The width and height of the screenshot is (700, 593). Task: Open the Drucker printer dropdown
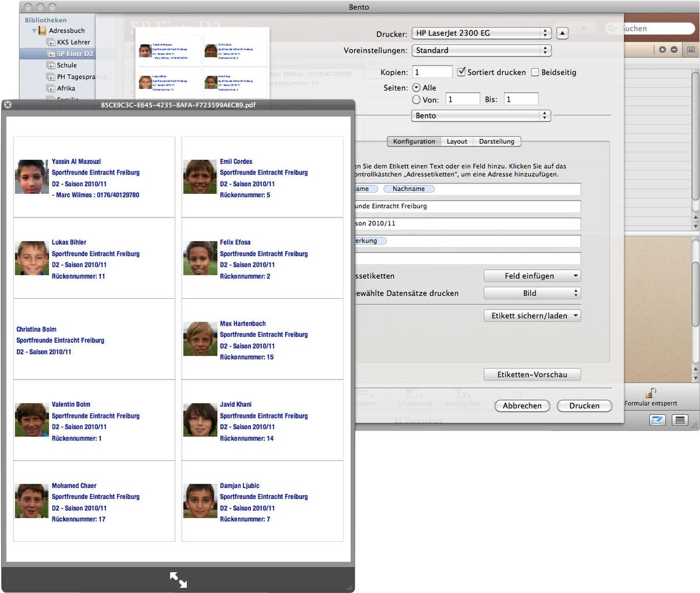pos(482,33)
